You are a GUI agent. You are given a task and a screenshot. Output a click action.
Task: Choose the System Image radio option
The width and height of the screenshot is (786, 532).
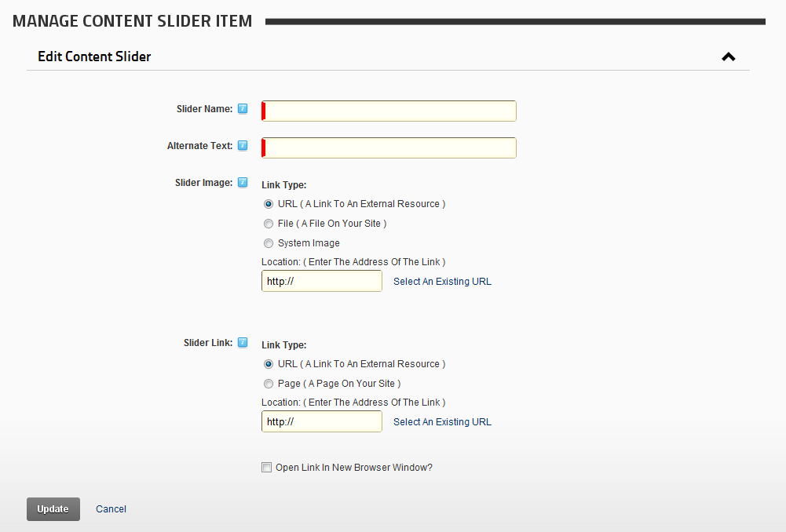click(x=269, y=243)
